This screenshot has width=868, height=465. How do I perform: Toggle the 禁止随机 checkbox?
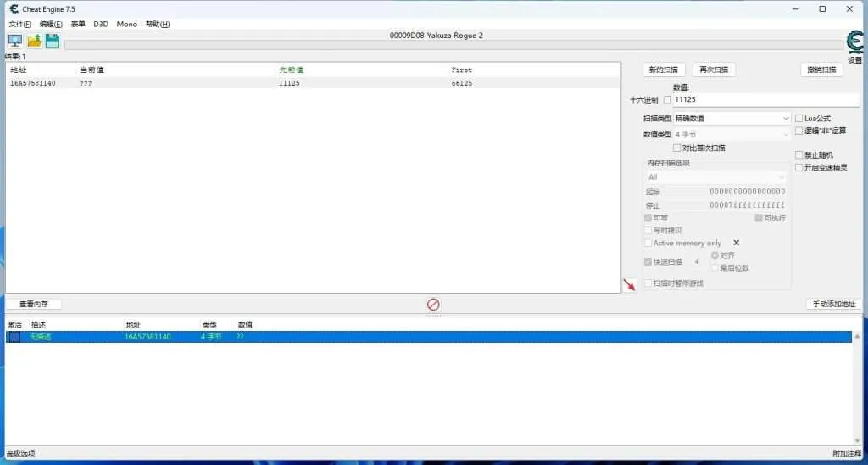(x=798, y=155)
